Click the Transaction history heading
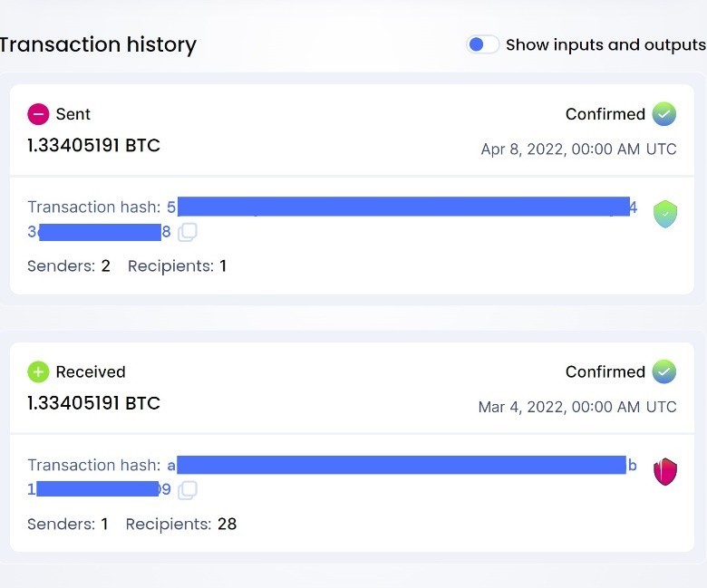707x588 pixels. (98, 44)
